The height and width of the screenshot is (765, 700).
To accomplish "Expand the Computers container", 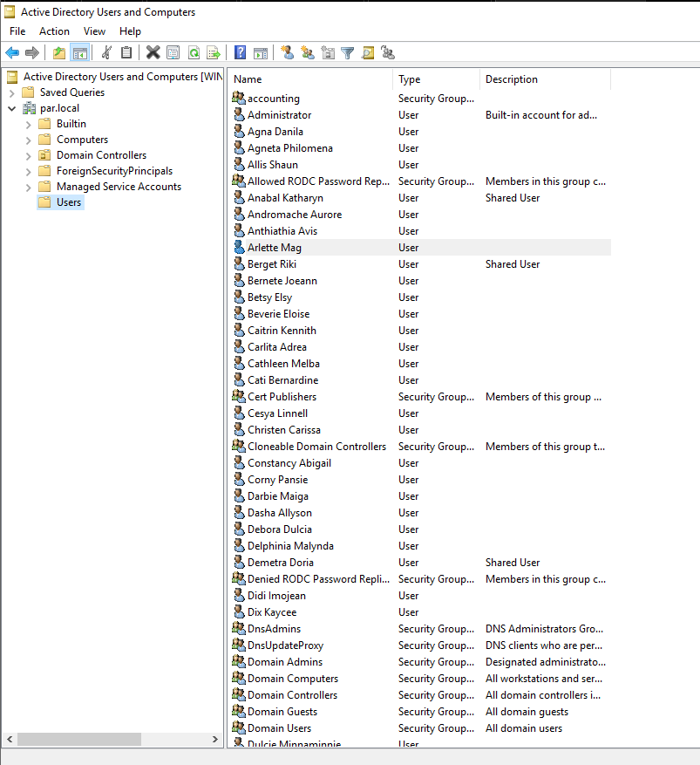I will (x=28, y=140).
